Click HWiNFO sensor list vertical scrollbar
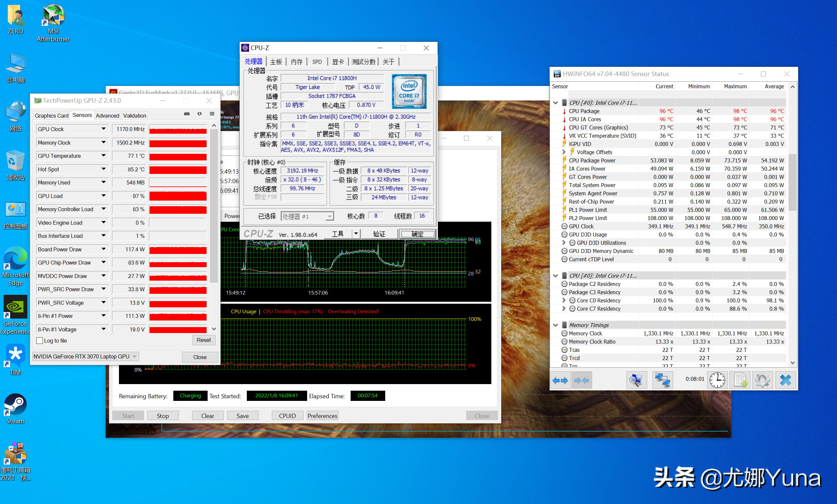This screenshot has width=837, height=504. coord(792,182)
